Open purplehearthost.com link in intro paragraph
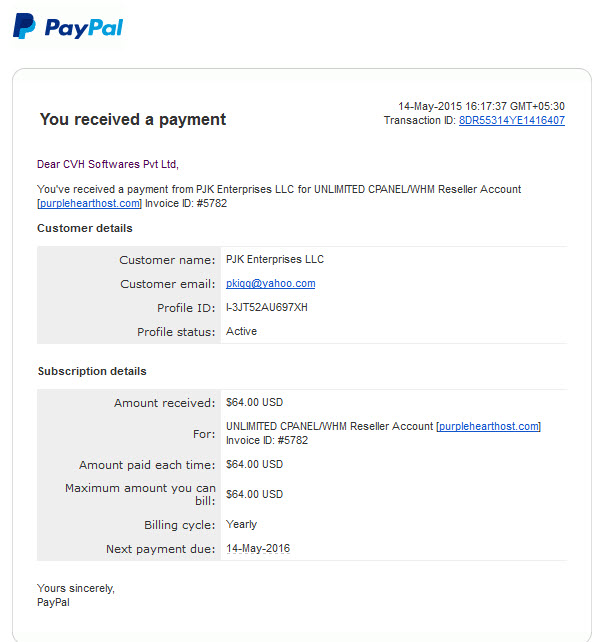This screenshot has height=642, width=614. 90,203
